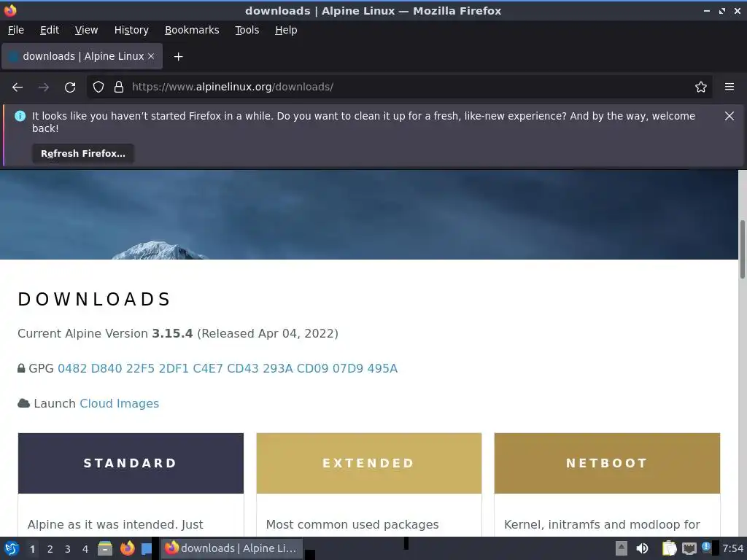Open the clipboard manager tray icon

pyautogui.click(x=670, y=548)
